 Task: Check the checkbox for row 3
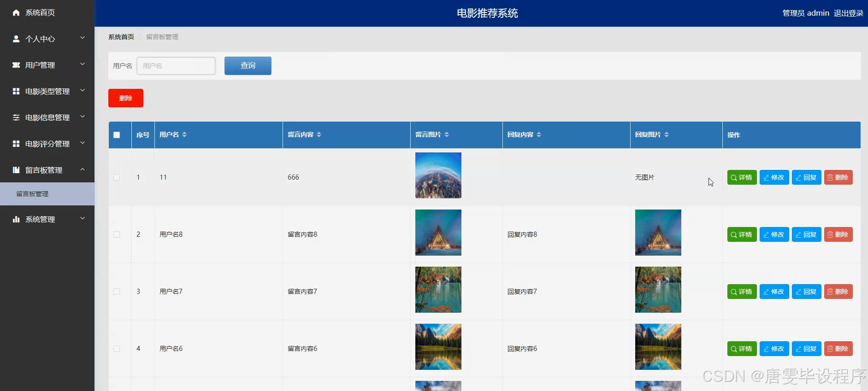point(117,292)
